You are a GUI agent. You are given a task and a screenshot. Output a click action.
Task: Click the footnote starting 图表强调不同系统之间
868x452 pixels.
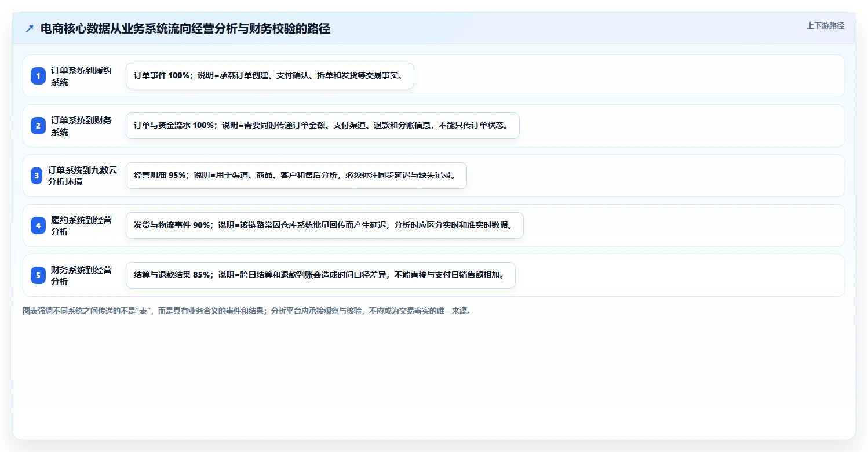tap(247, 311)
